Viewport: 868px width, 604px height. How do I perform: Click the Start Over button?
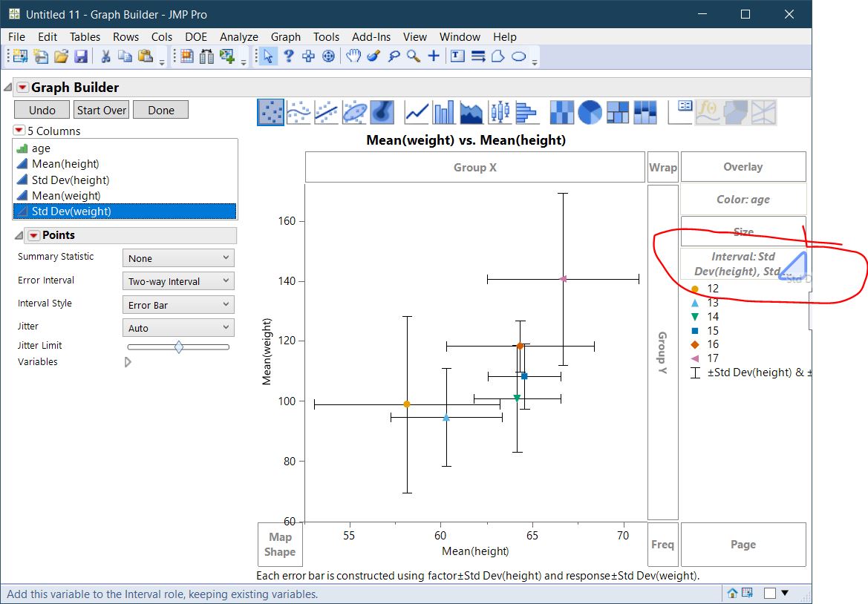tap(102, 110)
